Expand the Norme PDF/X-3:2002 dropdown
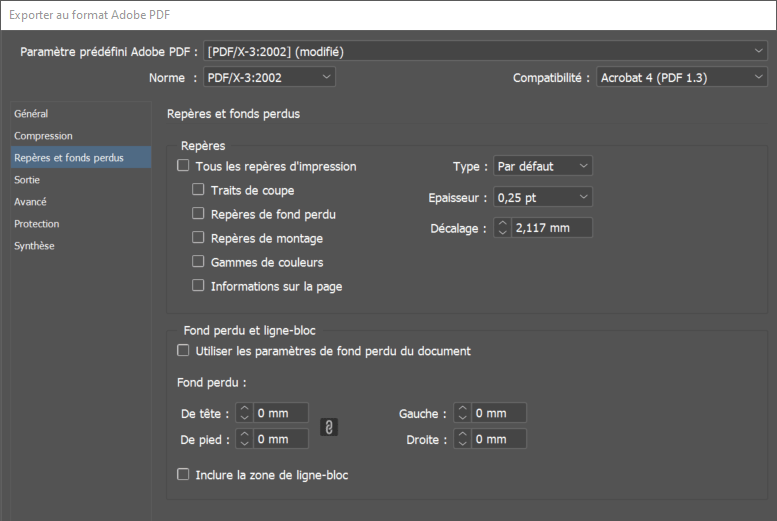777x521 pixels. click(x=269, y=77)
